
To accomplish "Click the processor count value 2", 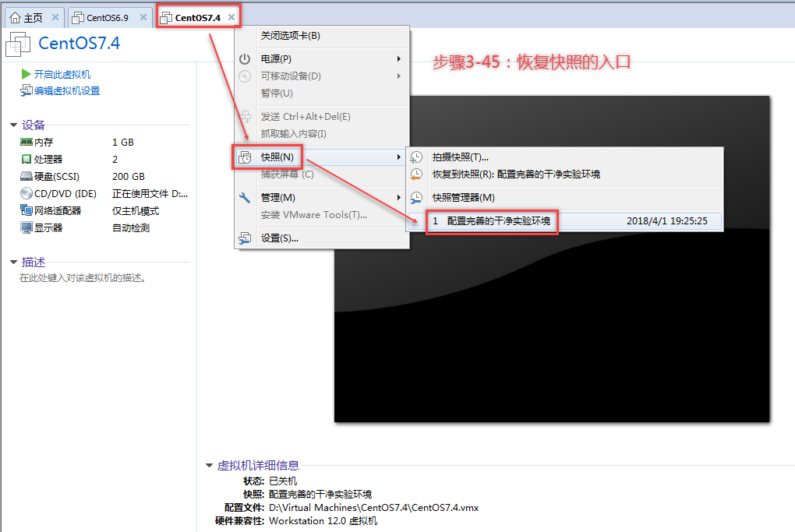I will (x=115, y=159).
